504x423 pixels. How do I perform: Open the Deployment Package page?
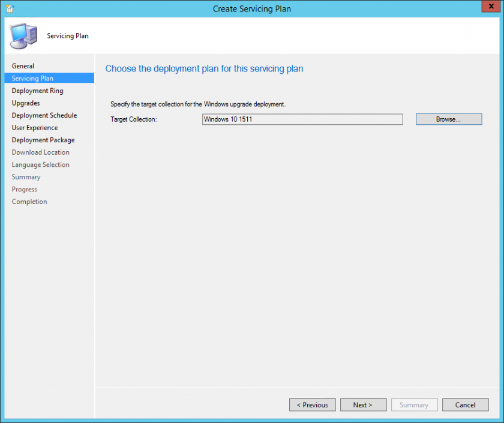point(41,140)
